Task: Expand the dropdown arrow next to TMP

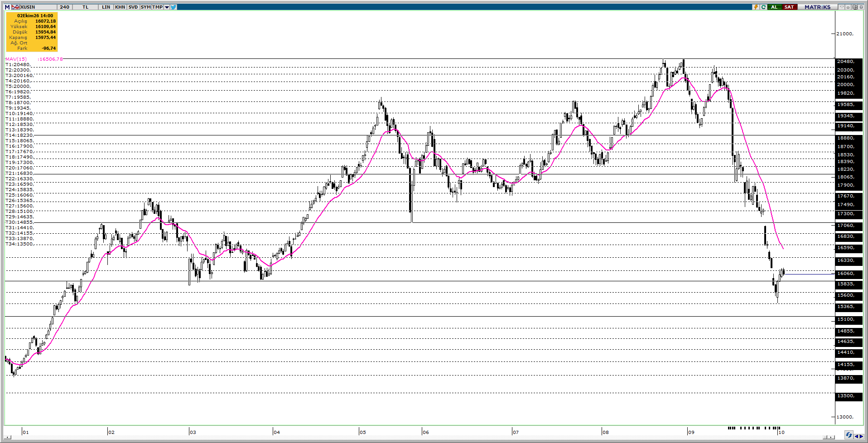Action: 167,7
